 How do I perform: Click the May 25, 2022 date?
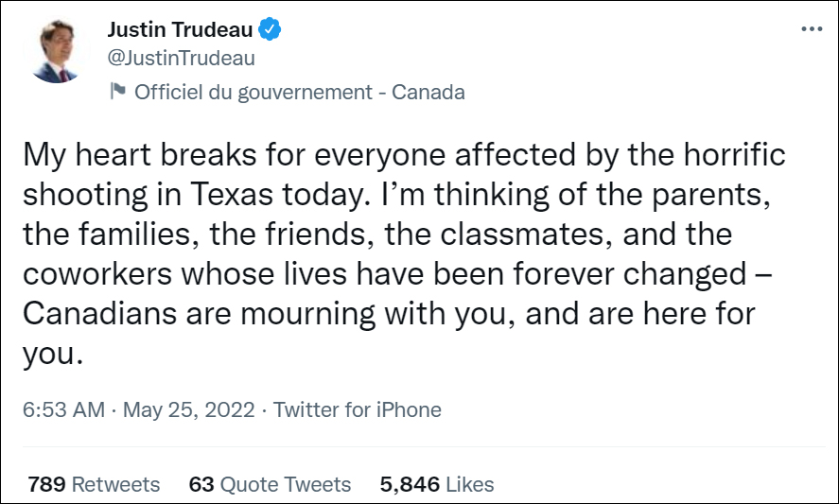point(187,410)
